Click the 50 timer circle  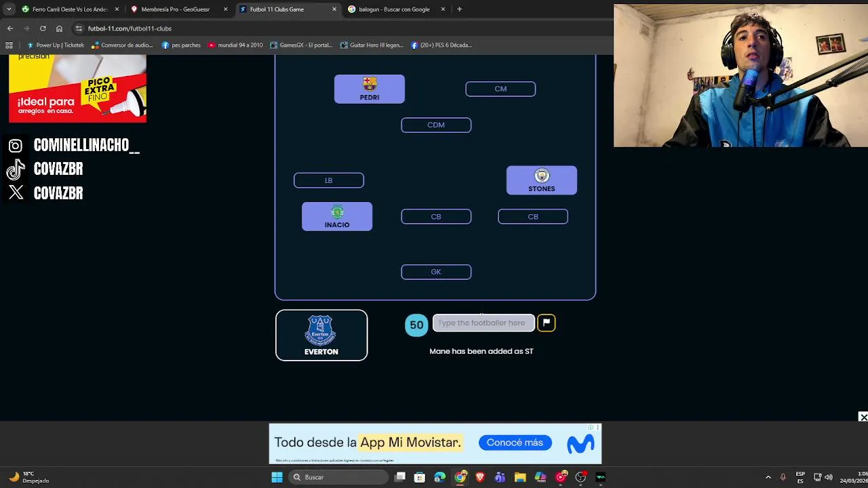pyautogui.click(x=416, y=325)
